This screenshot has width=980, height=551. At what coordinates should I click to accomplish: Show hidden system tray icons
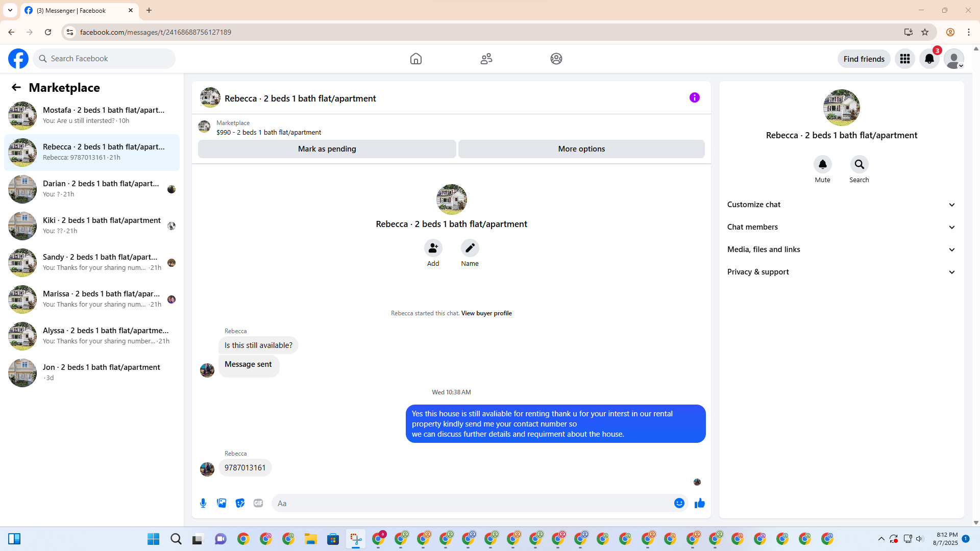click(x=881, y=539)
